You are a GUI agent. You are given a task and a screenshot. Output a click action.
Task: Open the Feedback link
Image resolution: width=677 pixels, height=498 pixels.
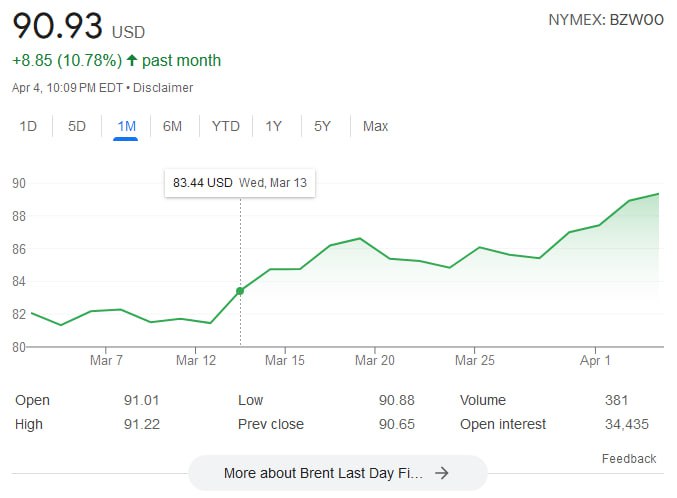pyautogui.click(x=629, y=459)
